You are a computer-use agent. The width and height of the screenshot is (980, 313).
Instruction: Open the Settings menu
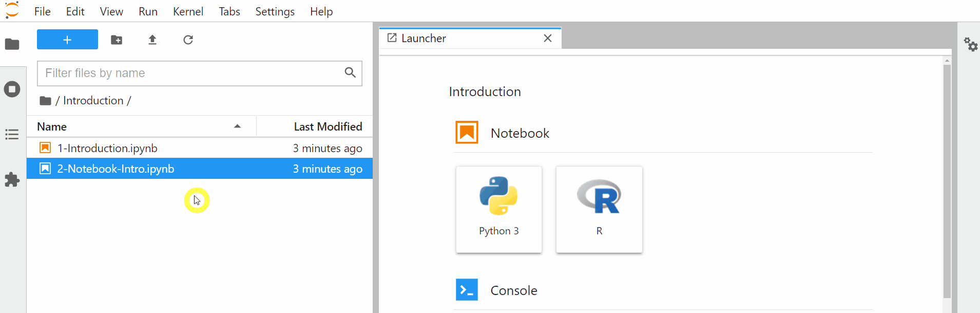[275, 11]
